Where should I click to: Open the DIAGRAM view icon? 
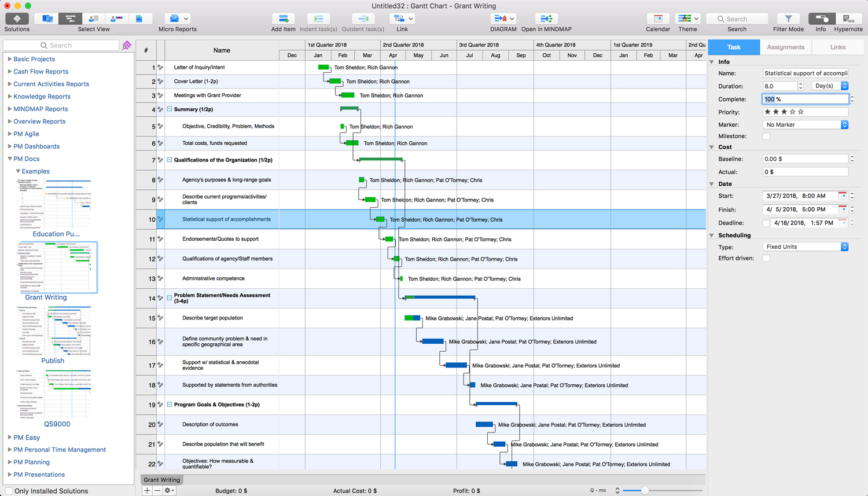tap(500, 19)
